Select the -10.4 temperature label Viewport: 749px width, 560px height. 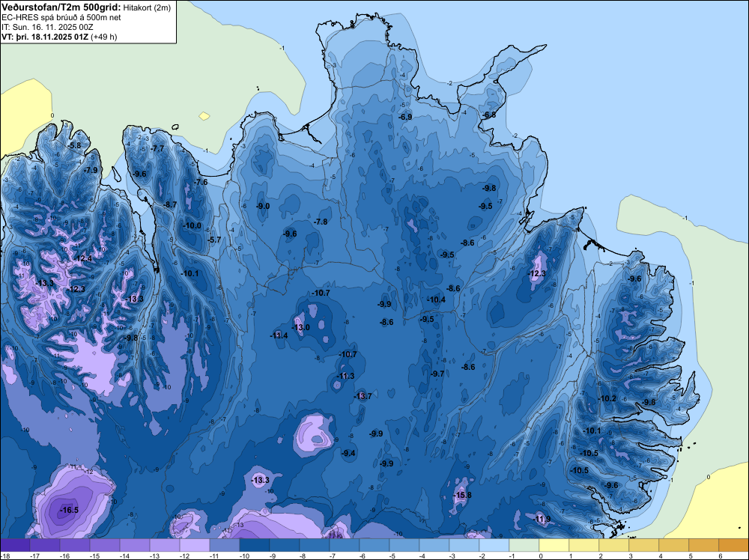click(x=436, y=299)
